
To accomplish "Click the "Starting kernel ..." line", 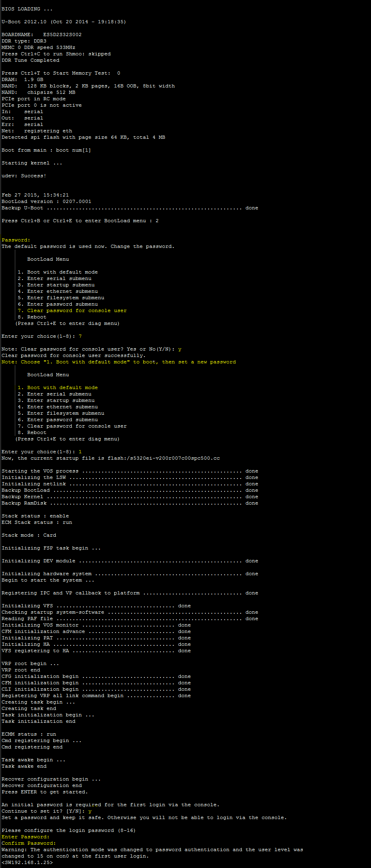I will click(x=32, y=163).
